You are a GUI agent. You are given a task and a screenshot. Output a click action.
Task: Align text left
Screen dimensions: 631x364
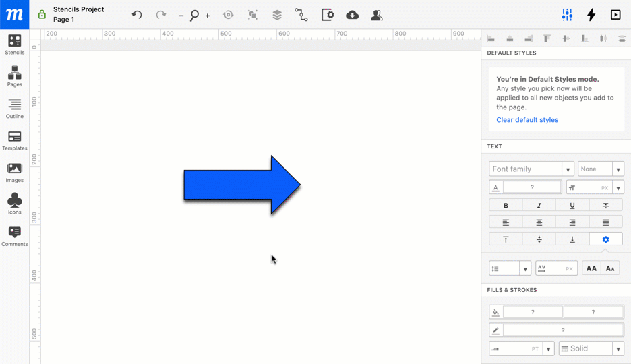[x=506, y=222]
